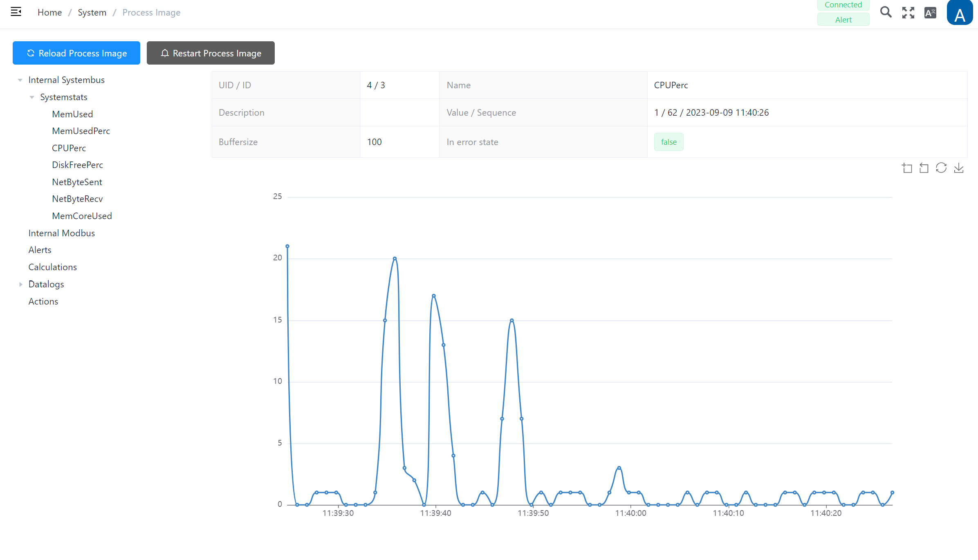The image size is (978, 560).
Task: Collapse Systemstats tree node
Action: pyautogui.click(x=32, y=97)
